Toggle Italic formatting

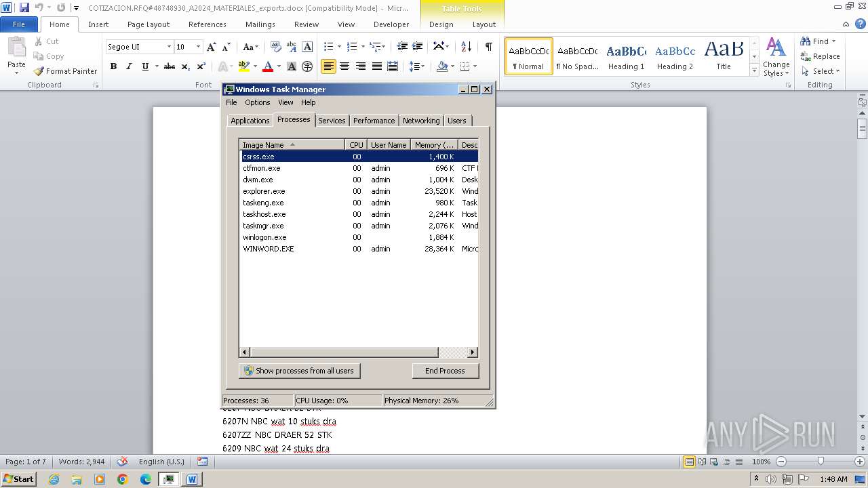point(129,66)
